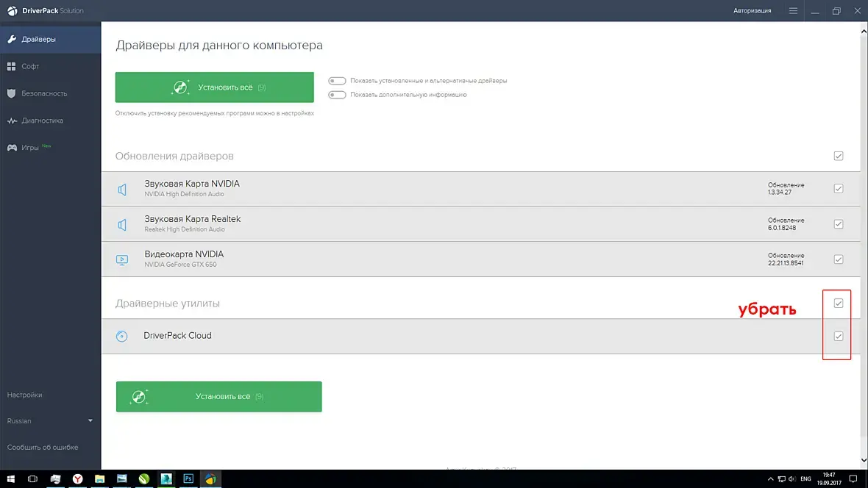Click the volume icon in system tray
This screenshot has width=868, height=488.
791,479
